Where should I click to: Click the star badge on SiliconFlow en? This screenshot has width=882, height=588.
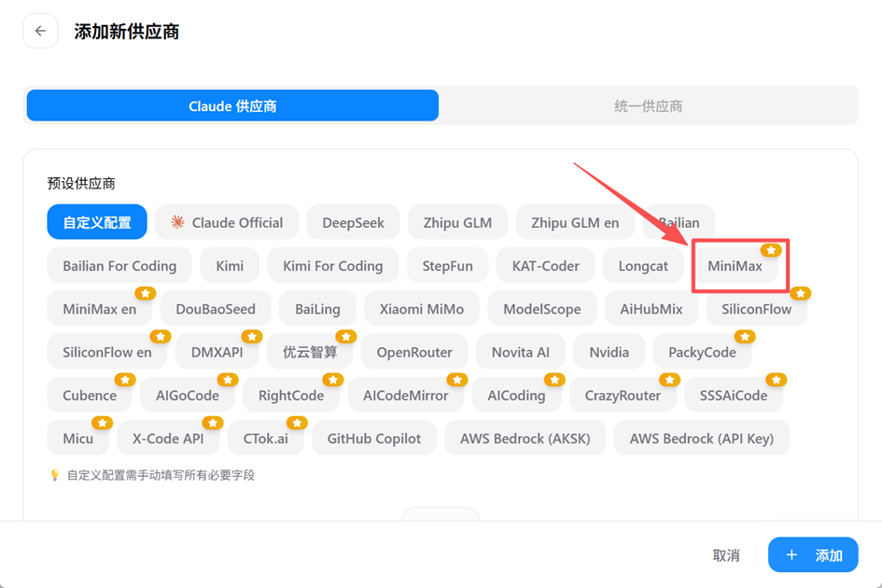161,337
